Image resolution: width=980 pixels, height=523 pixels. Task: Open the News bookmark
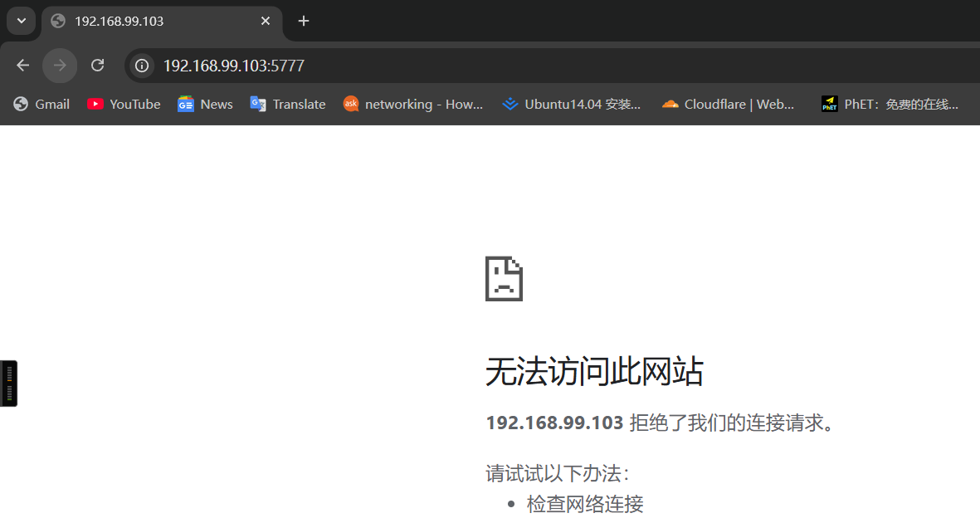pos(205,105)
